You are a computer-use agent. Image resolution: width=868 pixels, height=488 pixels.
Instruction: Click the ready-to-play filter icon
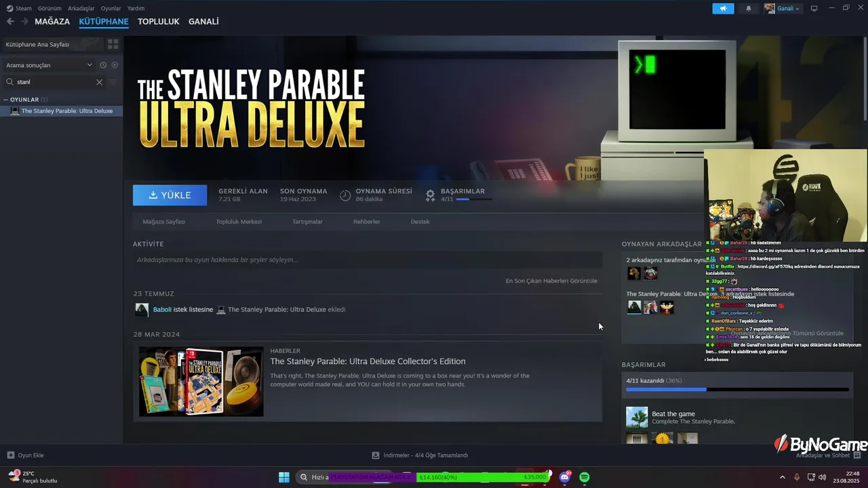pyautogui.click(x=115, y=65)
